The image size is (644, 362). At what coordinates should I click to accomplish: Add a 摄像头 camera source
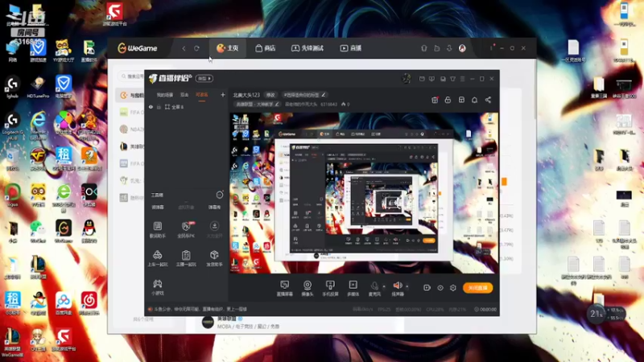(x=308, y=288)
